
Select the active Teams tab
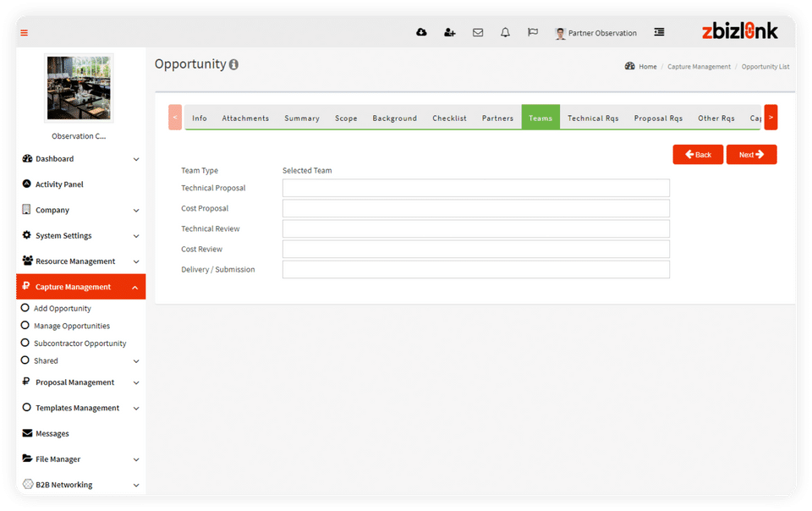pyautogui.click(x=540, y=117)
